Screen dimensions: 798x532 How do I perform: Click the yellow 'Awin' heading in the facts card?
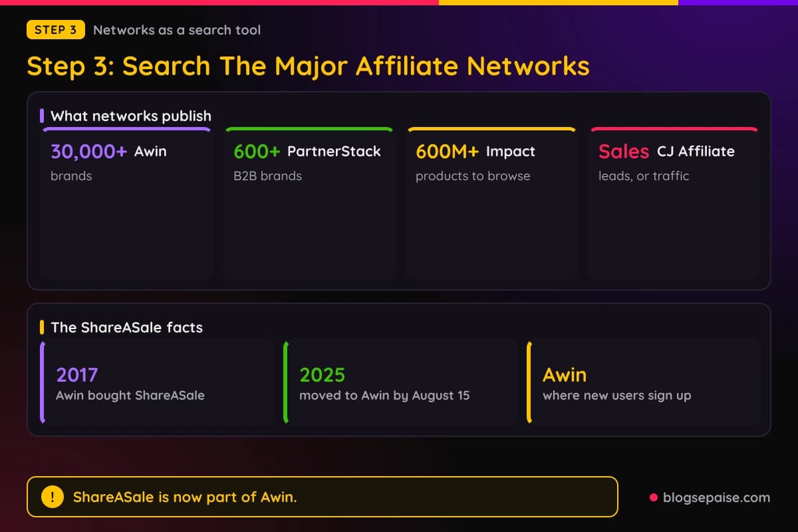(565, 375)
